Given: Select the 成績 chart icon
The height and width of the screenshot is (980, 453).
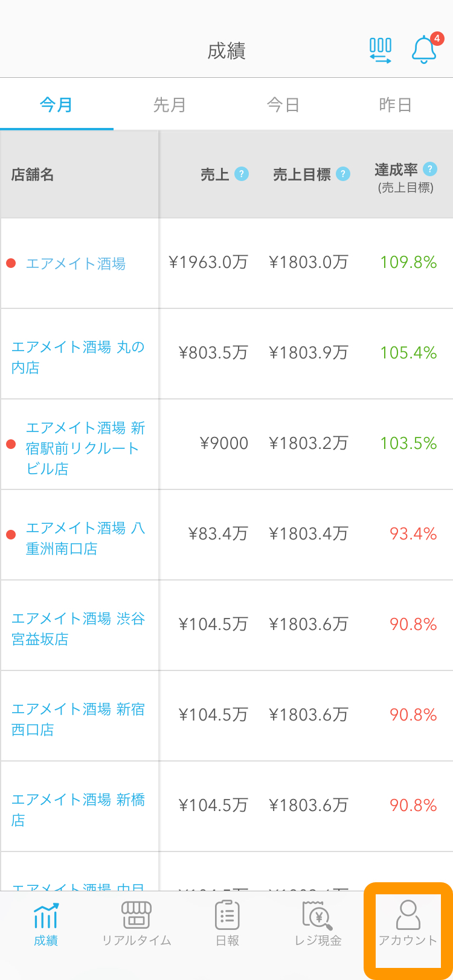Looking at the screenshot, I should tap(46, 915).
